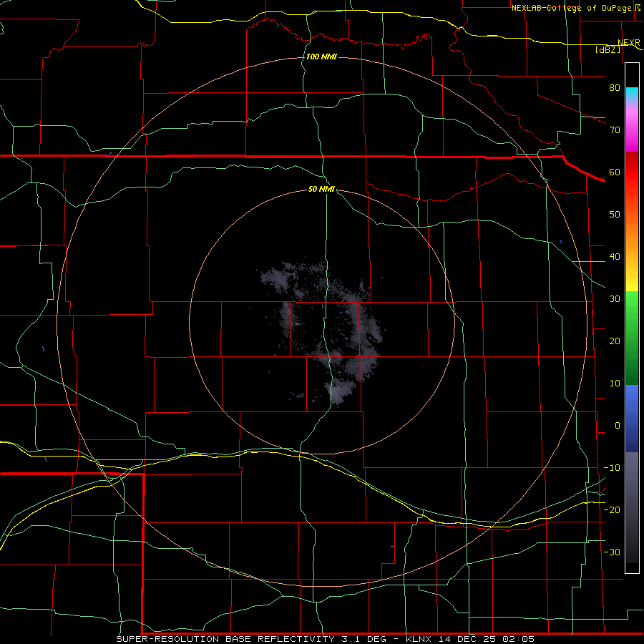
Task: Click the SUPER-RESOLUTION BASE REFLECTIVITY caption
Action: 225,639
